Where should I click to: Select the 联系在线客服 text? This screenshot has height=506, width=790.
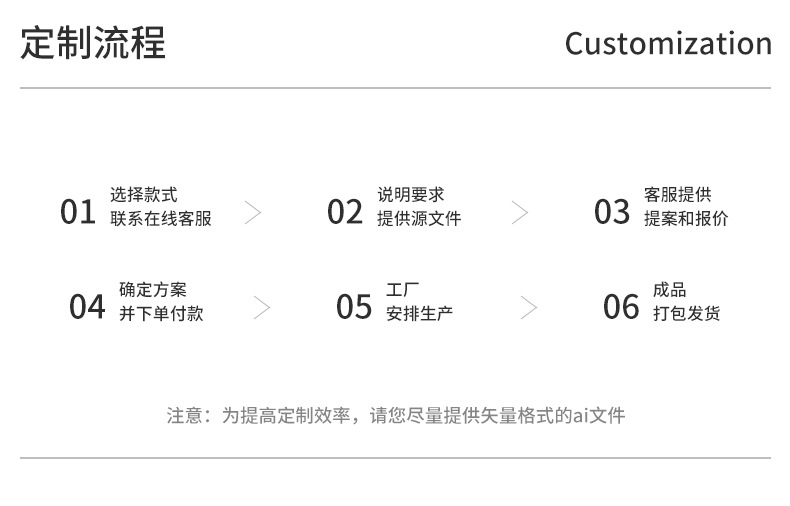[x=161, y=219]
